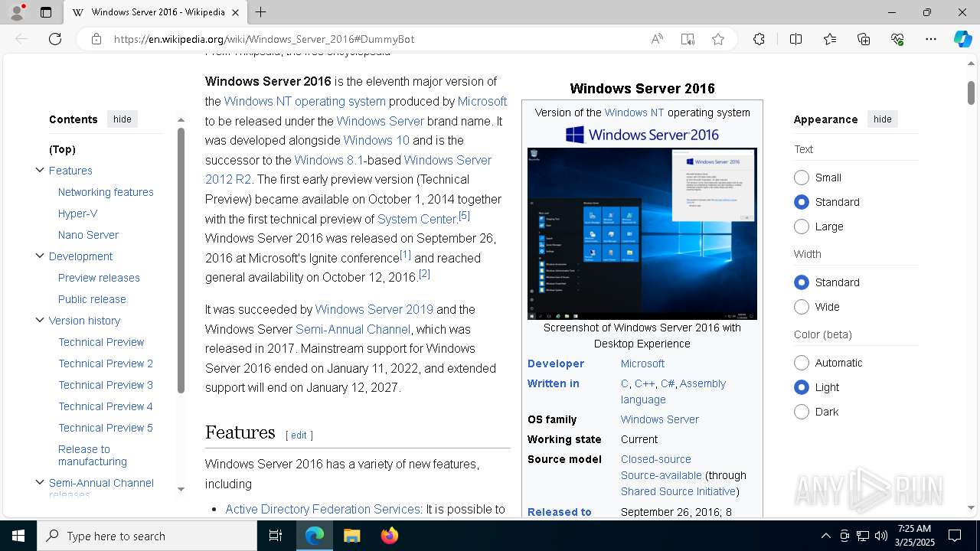
Task: Go to Nano Server section
Action: point(88,235)
